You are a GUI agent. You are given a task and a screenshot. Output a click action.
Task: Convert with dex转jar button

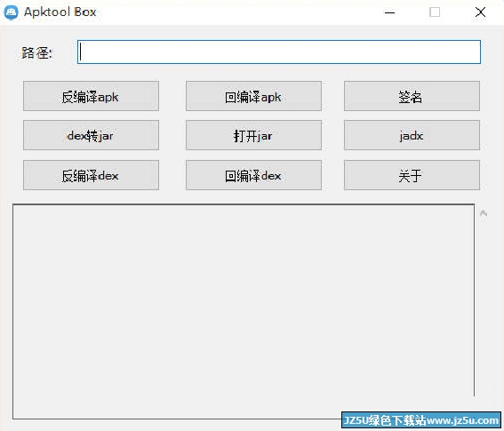[x=91, y=135]
